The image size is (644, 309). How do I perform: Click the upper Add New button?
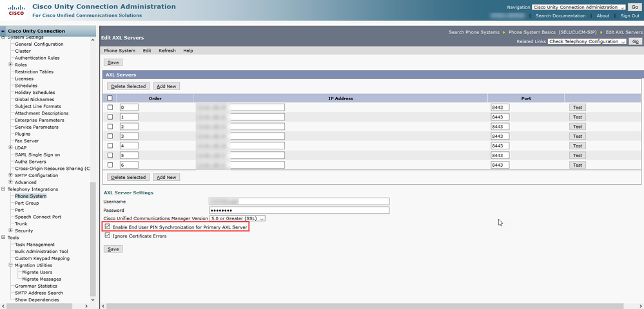tap(166, 86)
